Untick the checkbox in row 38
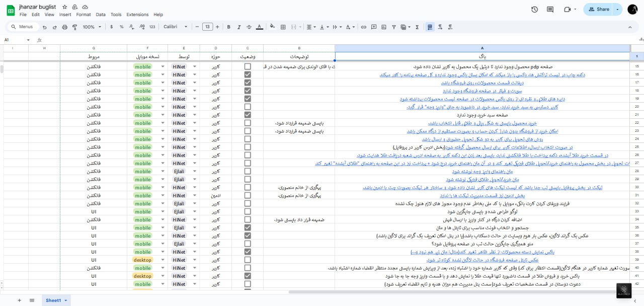Image resolution: width=644 pixels, height=306 pixels. point(248,252)
